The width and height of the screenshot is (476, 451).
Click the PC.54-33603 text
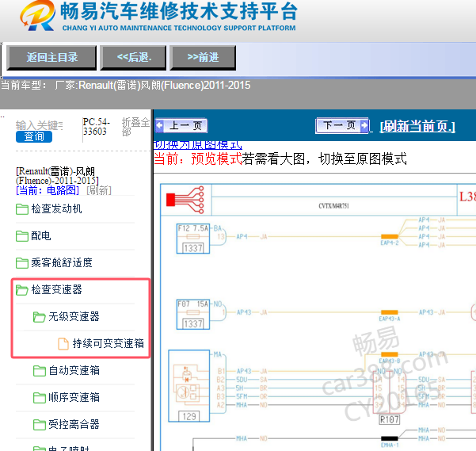[97, 127]
